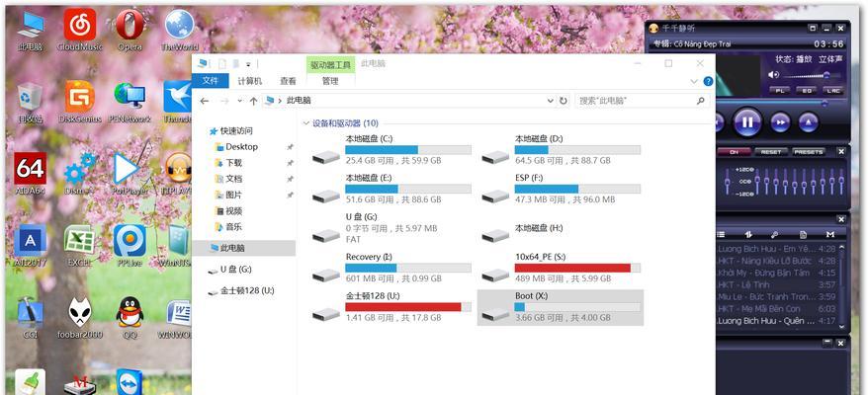Screen dimensions: 868x395
Task: Pause playback in the music player
Action: coord(747,121)
